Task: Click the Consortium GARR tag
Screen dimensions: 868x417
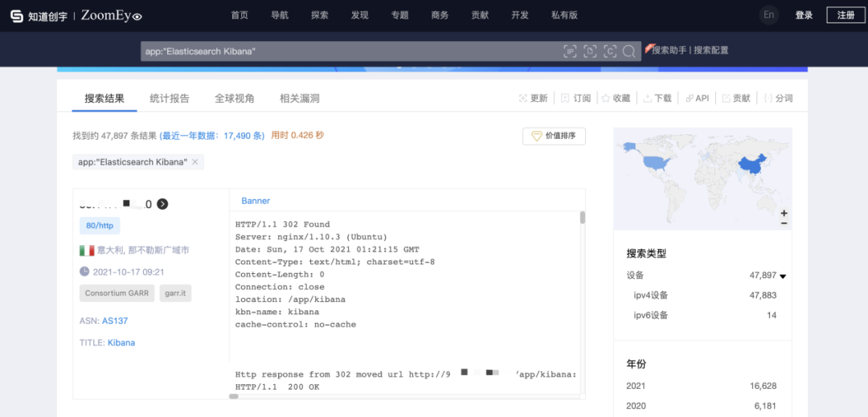Action: (x=117, y=293)
